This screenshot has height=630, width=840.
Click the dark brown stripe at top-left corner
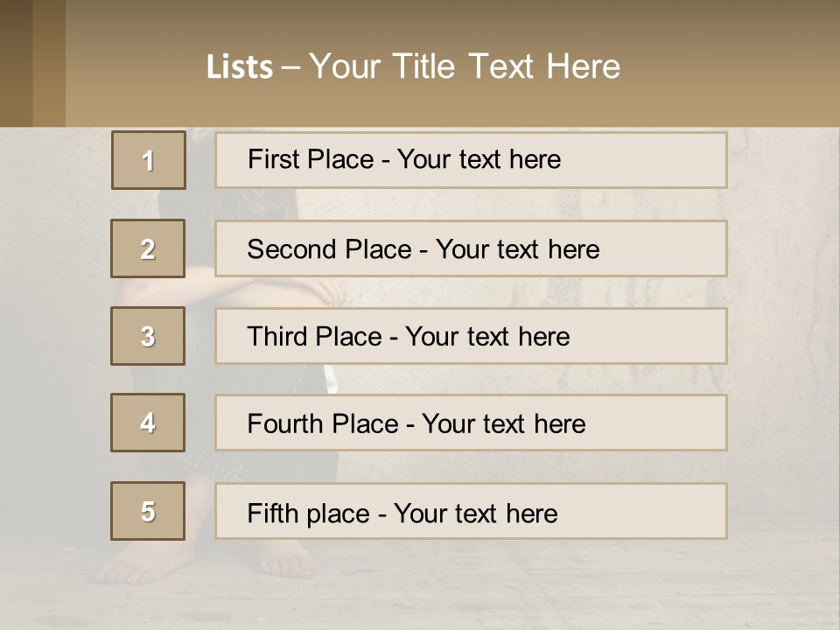click(x=16, y=63)
